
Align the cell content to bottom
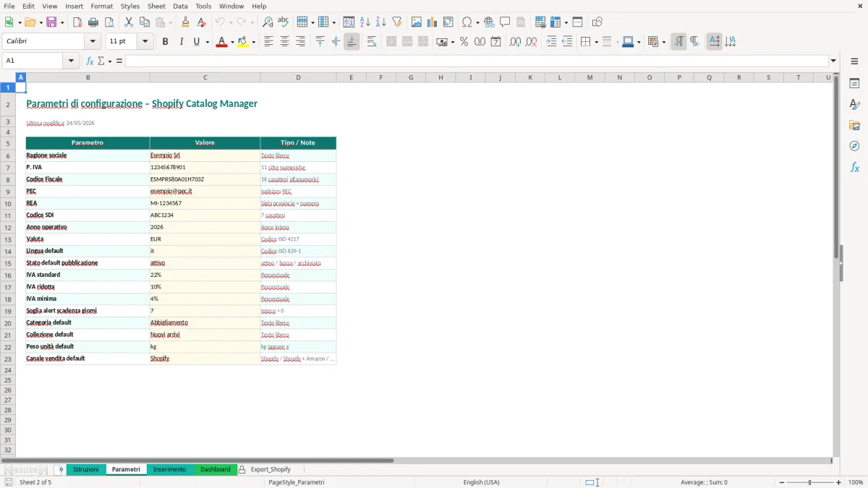[352, 42]
